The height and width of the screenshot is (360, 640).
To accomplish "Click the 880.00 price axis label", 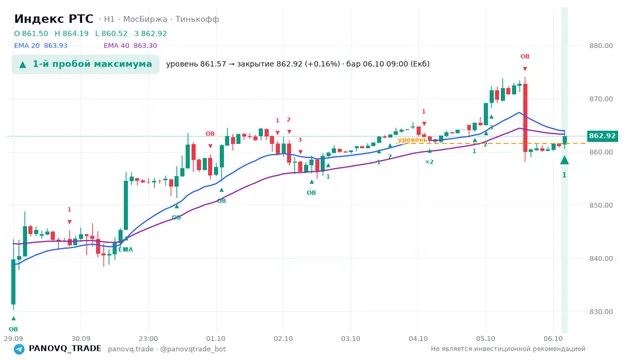I will [601, 46].
